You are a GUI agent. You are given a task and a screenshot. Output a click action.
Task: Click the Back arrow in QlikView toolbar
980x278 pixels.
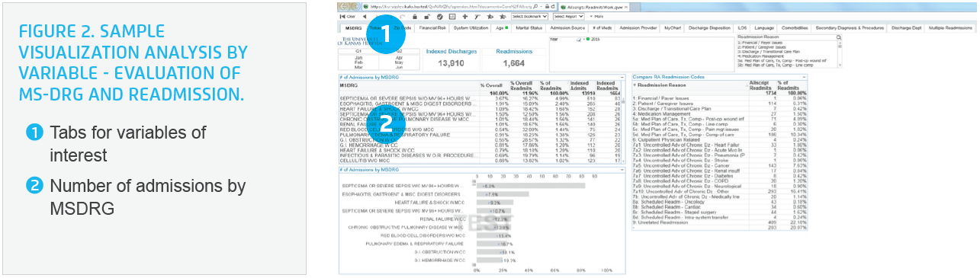point(365,17)
